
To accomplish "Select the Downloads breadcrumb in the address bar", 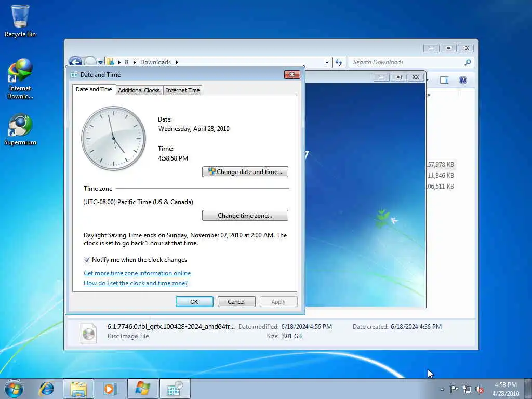I will pyautogui.click(x=155, y=62).
